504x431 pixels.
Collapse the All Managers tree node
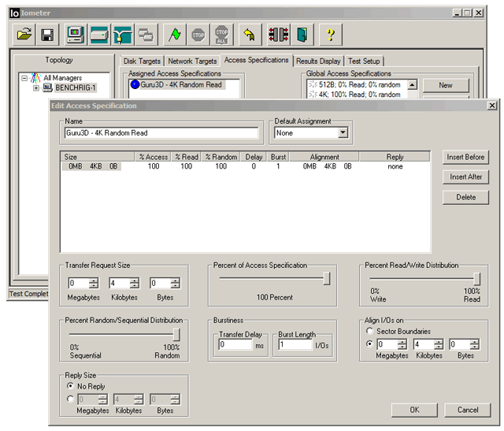pos(25,78)
